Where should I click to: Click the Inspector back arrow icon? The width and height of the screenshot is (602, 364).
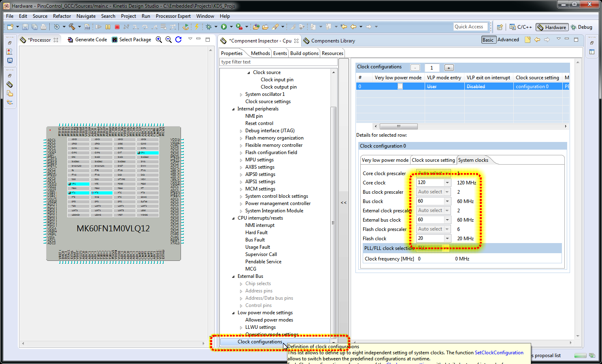[537, 40]
